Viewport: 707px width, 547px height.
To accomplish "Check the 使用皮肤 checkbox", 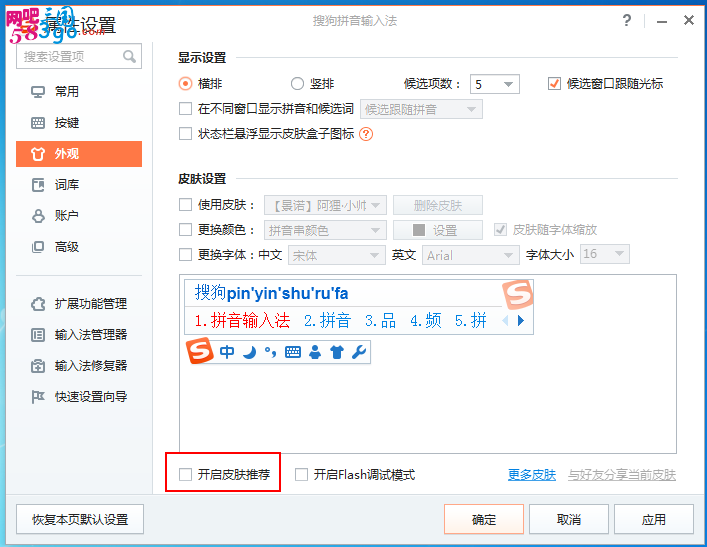I will coord(185,205).
